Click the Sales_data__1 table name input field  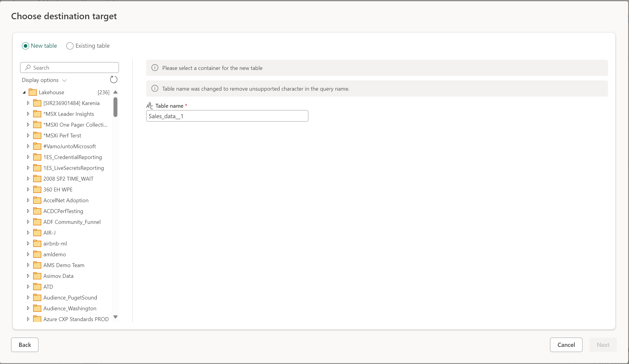click(x=227, y=116)
